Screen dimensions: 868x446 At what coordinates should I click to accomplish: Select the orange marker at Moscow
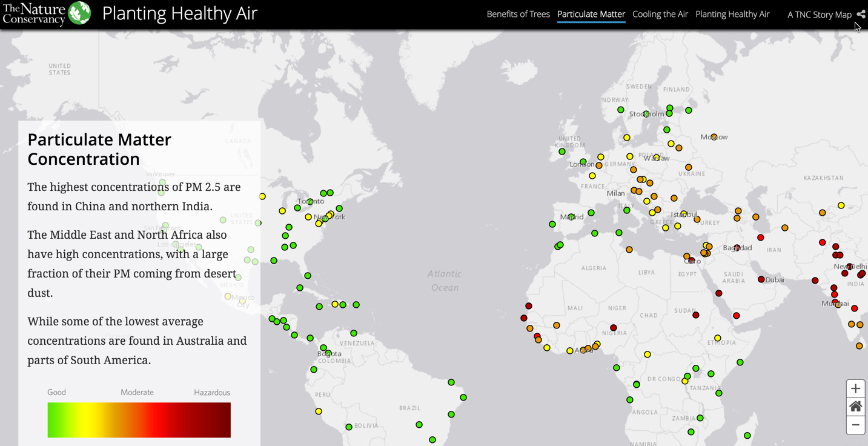click(714, 137)
